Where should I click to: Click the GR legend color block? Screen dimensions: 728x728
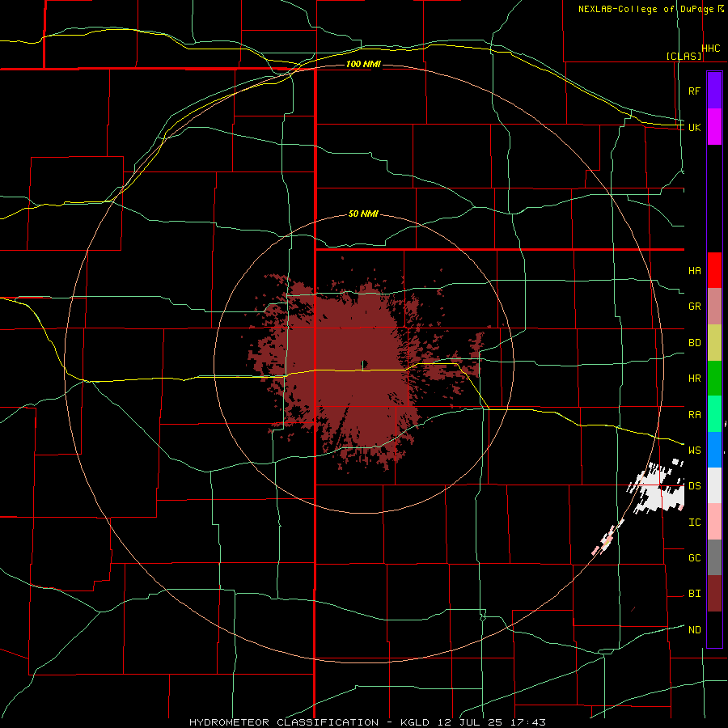714,307
